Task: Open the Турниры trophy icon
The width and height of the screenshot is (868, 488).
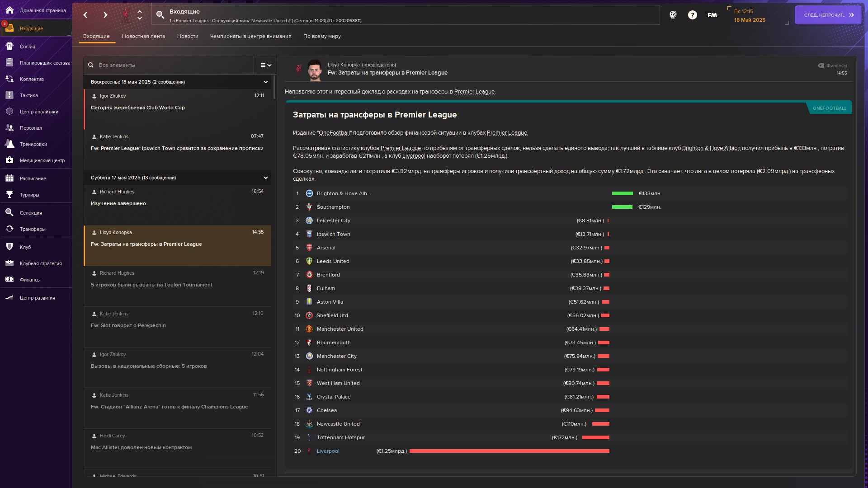Action: tap(9, 195)
